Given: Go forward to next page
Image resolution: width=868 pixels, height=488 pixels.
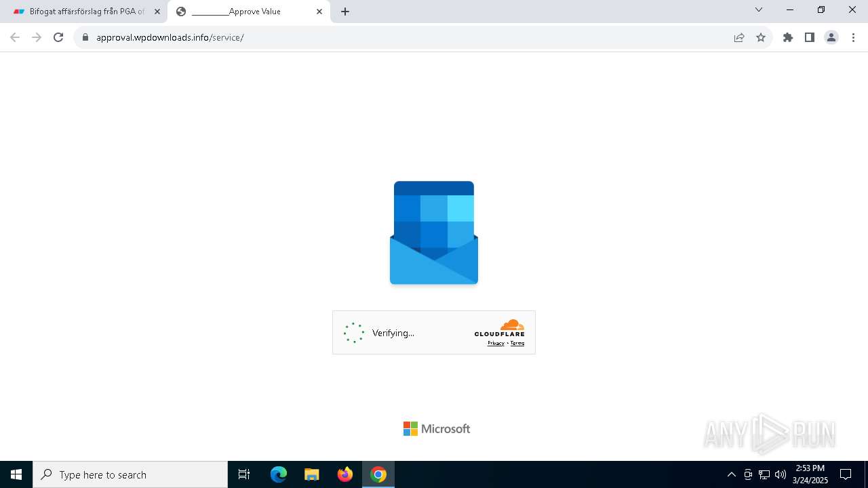Looking at the screenshot, I should (x=37, y=37).
